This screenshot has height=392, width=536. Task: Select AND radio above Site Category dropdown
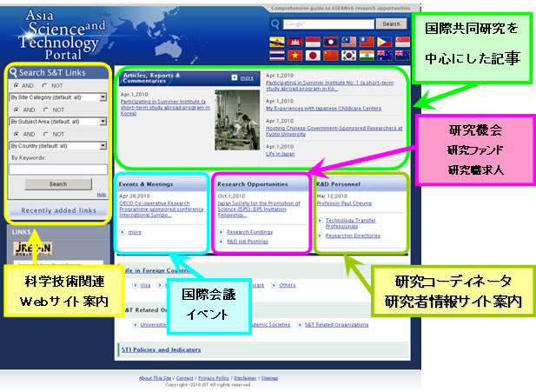coord(16,85)
